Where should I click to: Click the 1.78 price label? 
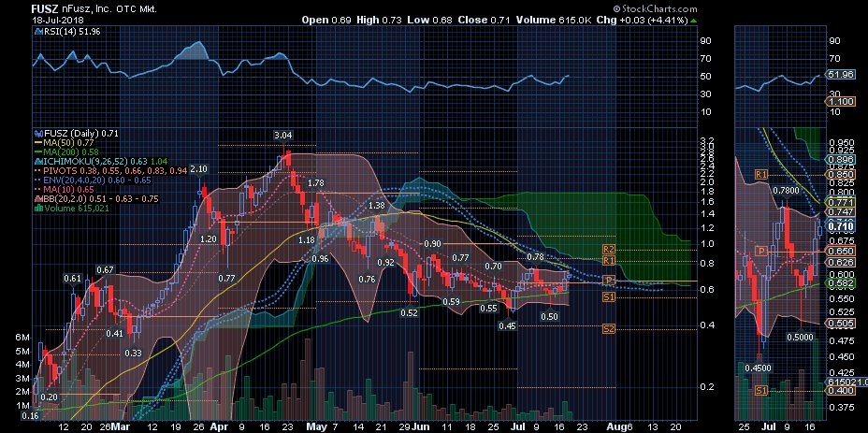tap(315, 182)
